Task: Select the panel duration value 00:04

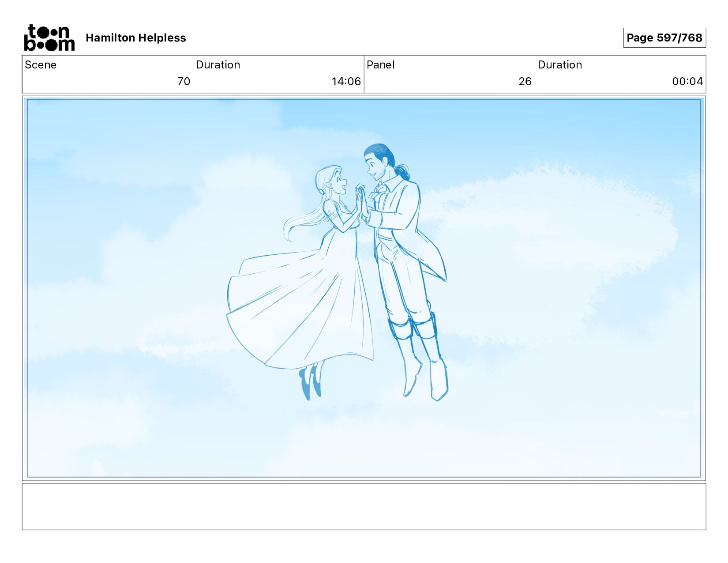Action: coord(687,82)
